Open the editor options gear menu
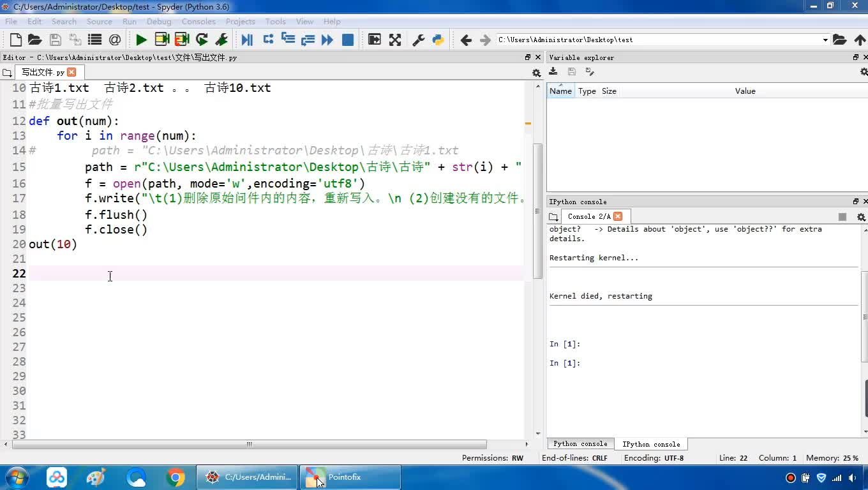868x490 pixels. 536,73
